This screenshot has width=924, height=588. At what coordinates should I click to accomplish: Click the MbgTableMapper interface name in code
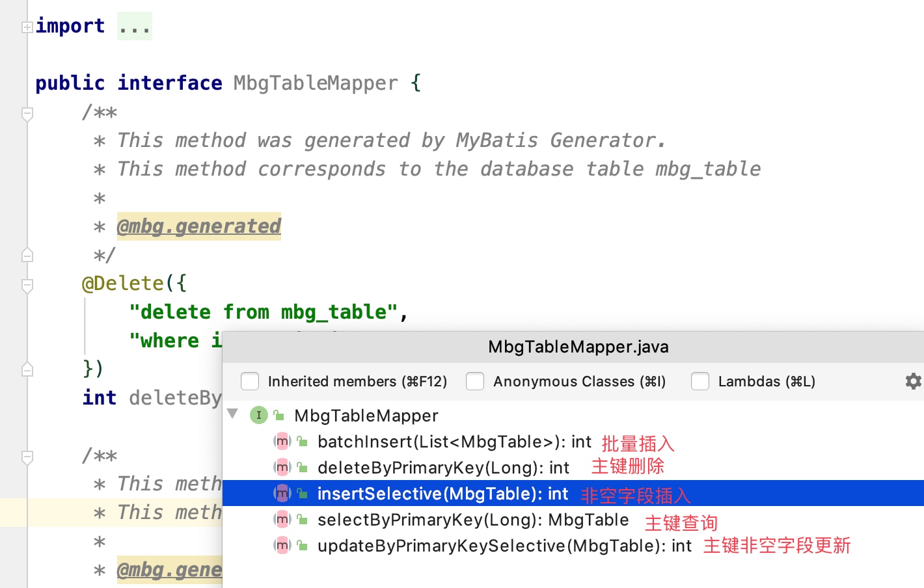pyautogui.click(x=316, y=83)
